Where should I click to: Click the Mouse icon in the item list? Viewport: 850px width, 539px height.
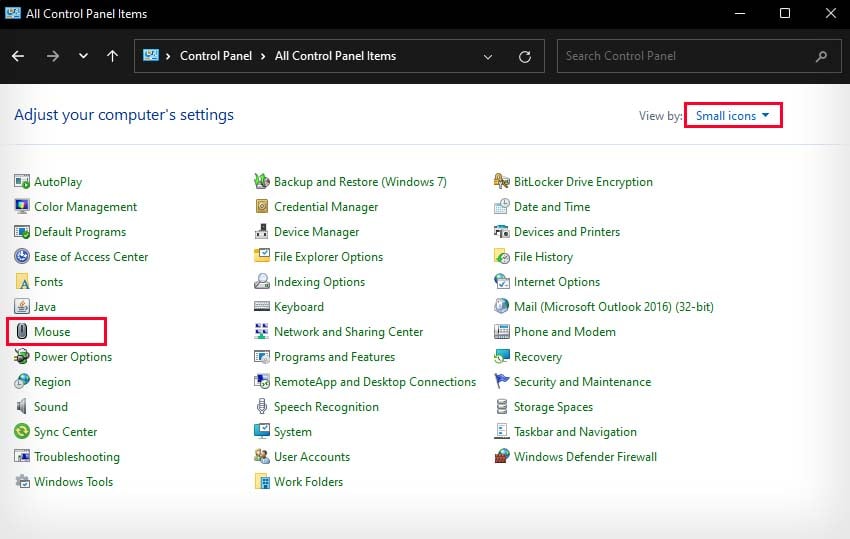pos(22,331)
